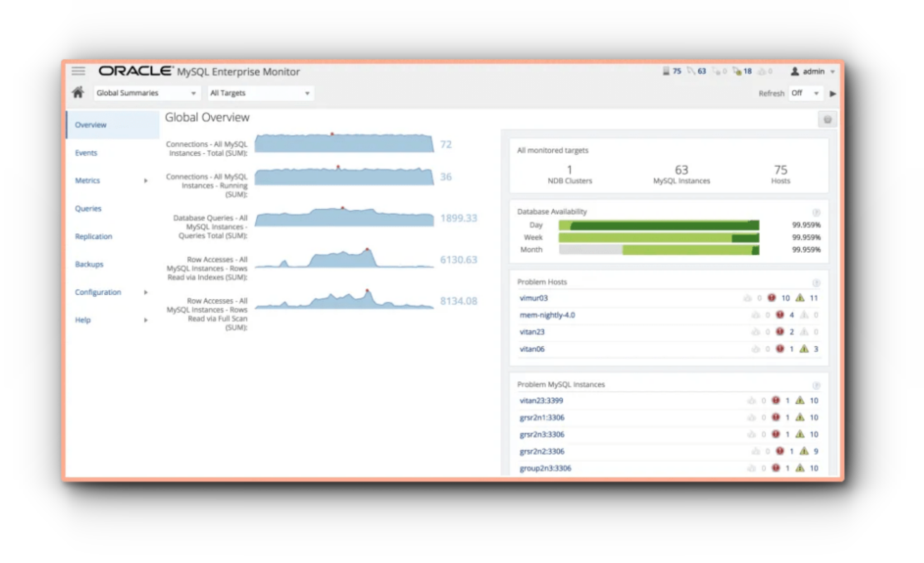Open problem host mem-nightly-4.0
Screen dimensions: 924x563
(x=547, y=315)
